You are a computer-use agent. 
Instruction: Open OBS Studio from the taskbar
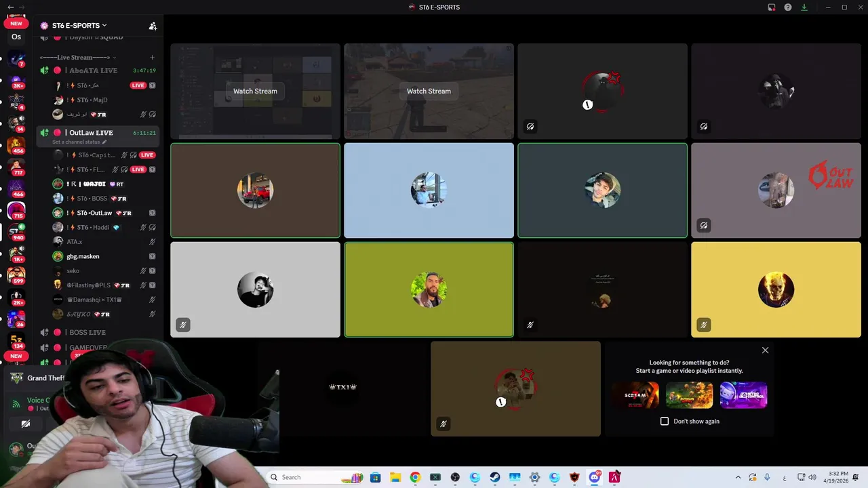point(455,477)
